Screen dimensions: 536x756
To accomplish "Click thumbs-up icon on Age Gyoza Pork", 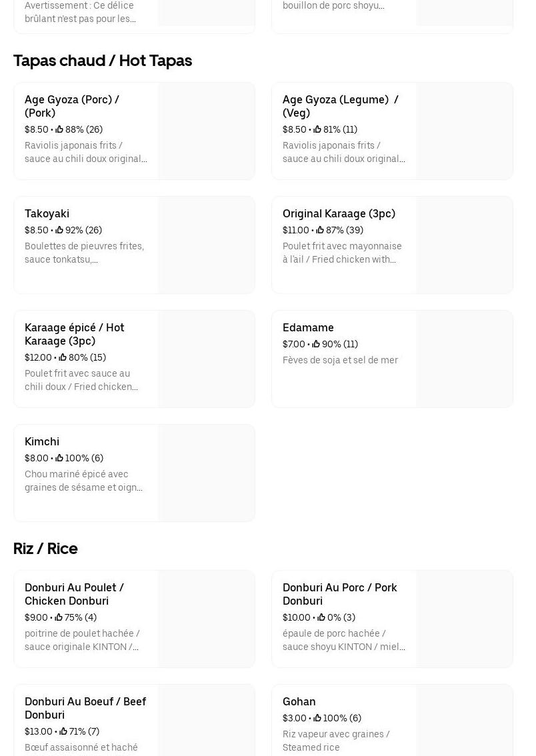I will (x=59, y=129).
